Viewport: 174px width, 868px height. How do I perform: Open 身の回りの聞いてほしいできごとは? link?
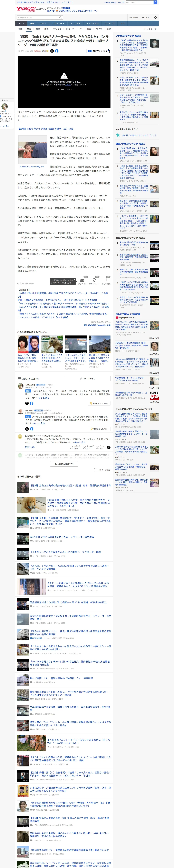click(x=139, y=135)
